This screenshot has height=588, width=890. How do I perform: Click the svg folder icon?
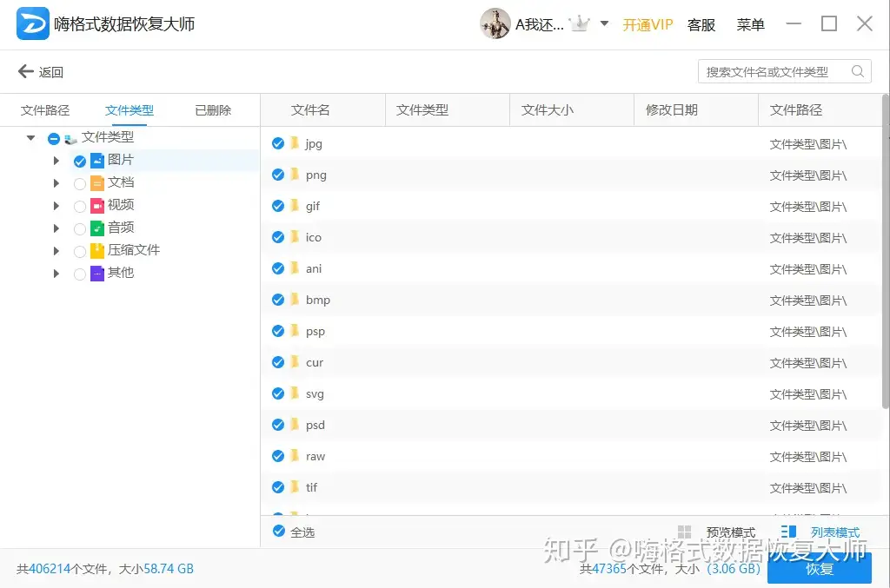pos(295,393)
